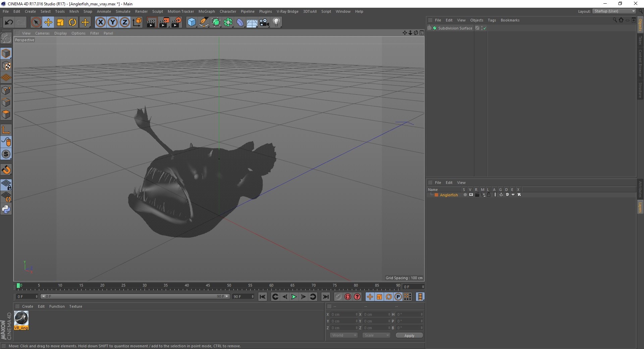Select the Move tool
Image resolution: width=644 pixels, height=349 pixels.
pyautogui.click(x=48, y=22)
